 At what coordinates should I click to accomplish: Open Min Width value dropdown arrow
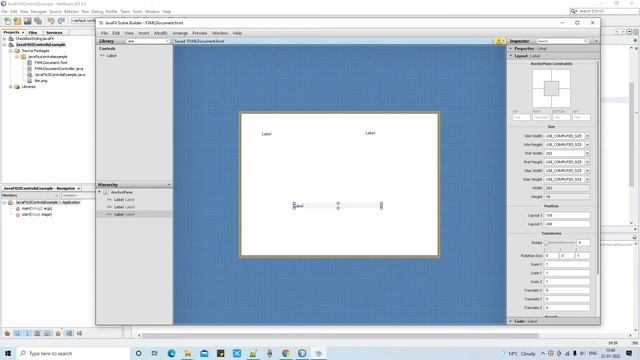587,136
